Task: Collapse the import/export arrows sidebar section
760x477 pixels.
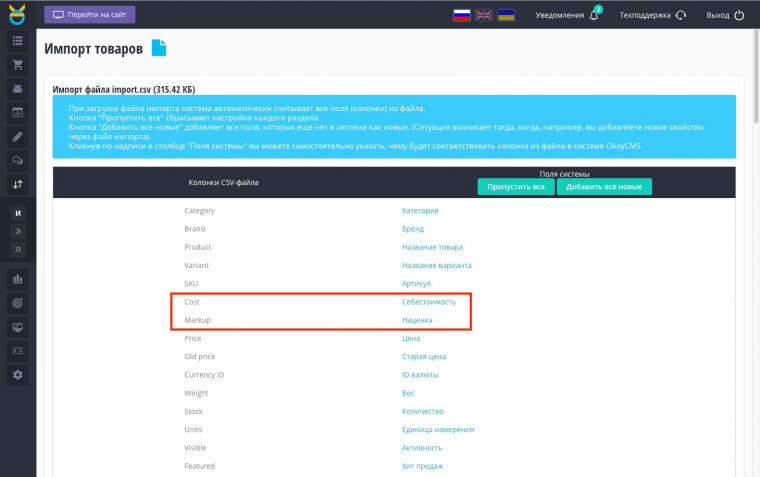Action: [17, 185]
